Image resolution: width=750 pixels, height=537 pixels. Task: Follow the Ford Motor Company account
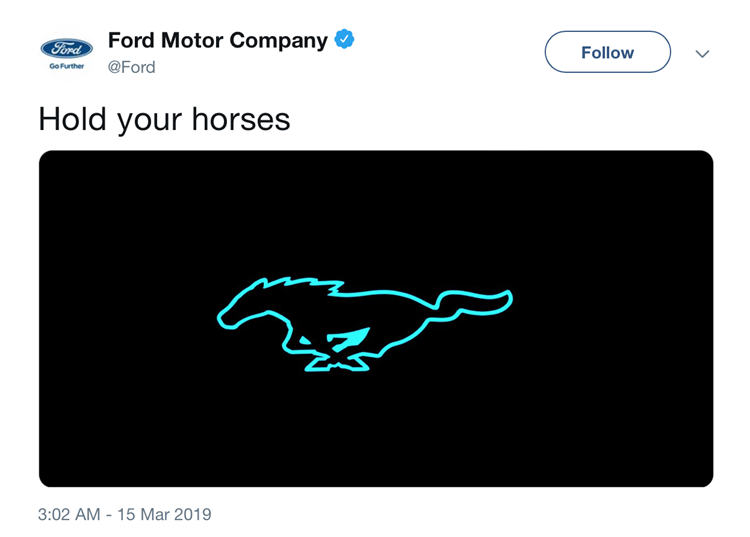607,52
